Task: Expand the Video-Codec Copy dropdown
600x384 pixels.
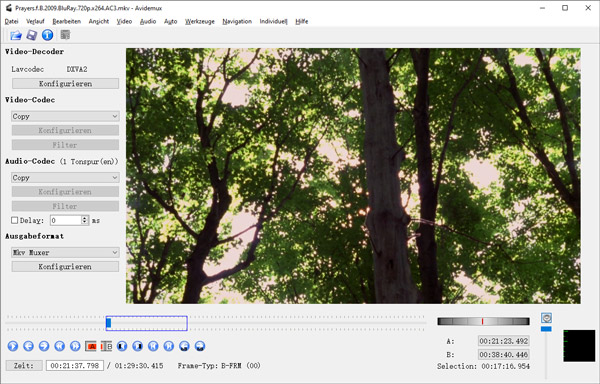Action: pyautogui.click(x=65, y=116)
